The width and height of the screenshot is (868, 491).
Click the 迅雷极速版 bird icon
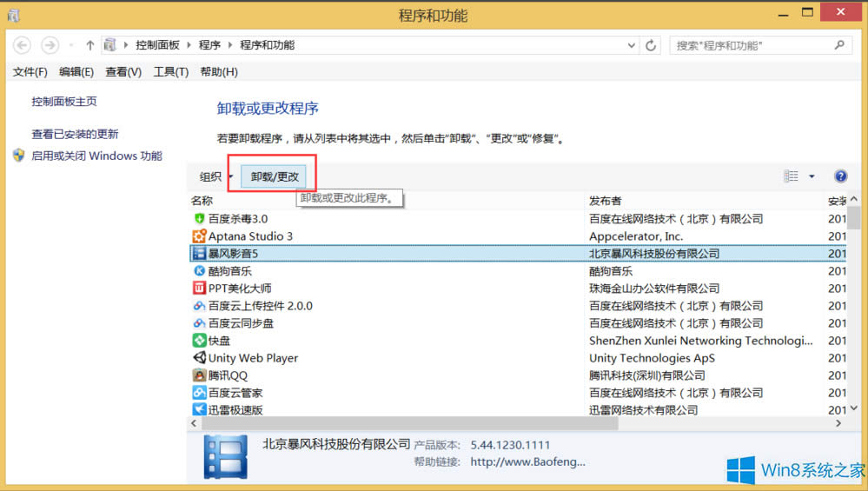click(199, 409)
